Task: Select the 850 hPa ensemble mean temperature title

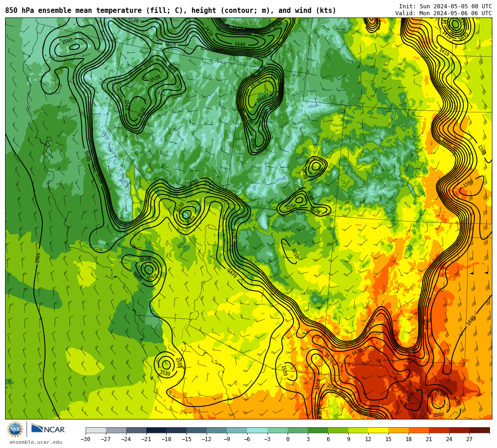Action: tap(171, 11)
